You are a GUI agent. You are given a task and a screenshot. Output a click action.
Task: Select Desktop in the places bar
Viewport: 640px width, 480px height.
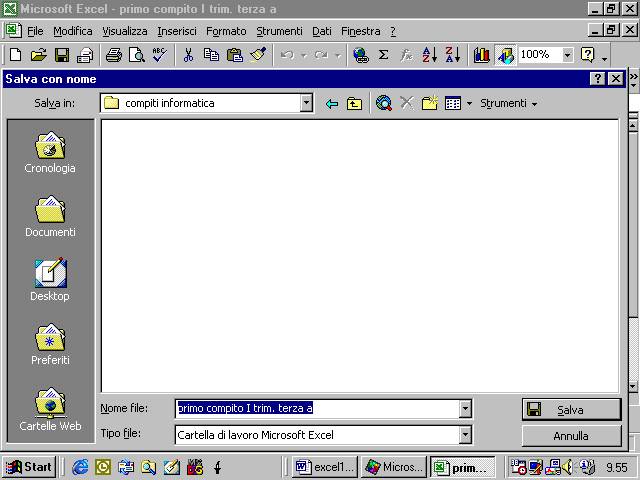tap(50, 280)
